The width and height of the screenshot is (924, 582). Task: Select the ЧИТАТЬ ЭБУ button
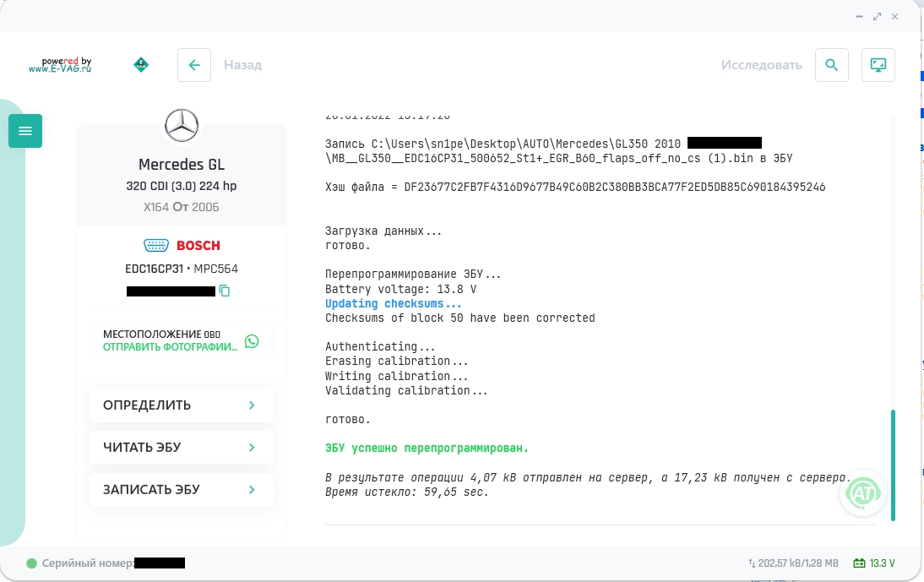[x=182, y=448]
